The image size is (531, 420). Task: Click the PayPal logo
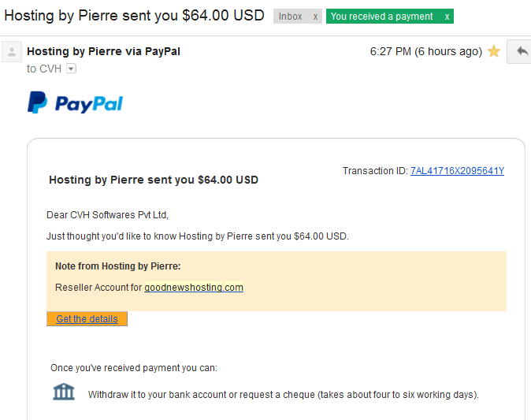75,102
